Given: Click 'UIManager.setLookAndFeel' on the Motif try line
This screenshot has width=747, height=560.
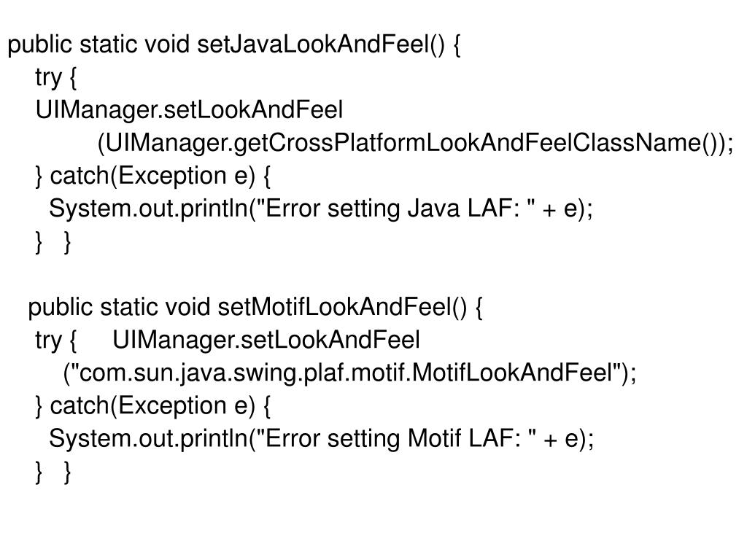Looking at the screenshot, I should point(266,341).
